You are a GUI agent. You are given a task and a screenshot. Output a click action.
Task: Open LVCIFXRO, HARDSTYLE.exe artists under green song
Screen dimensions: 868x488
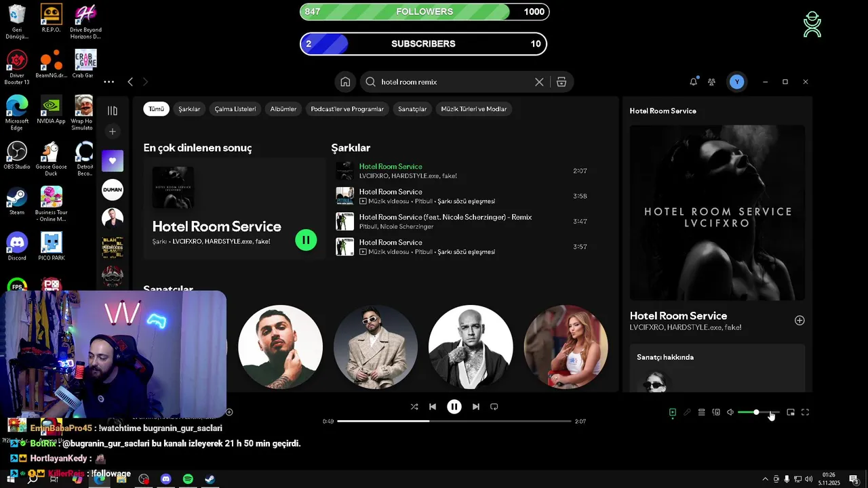(x=408, y=176)
